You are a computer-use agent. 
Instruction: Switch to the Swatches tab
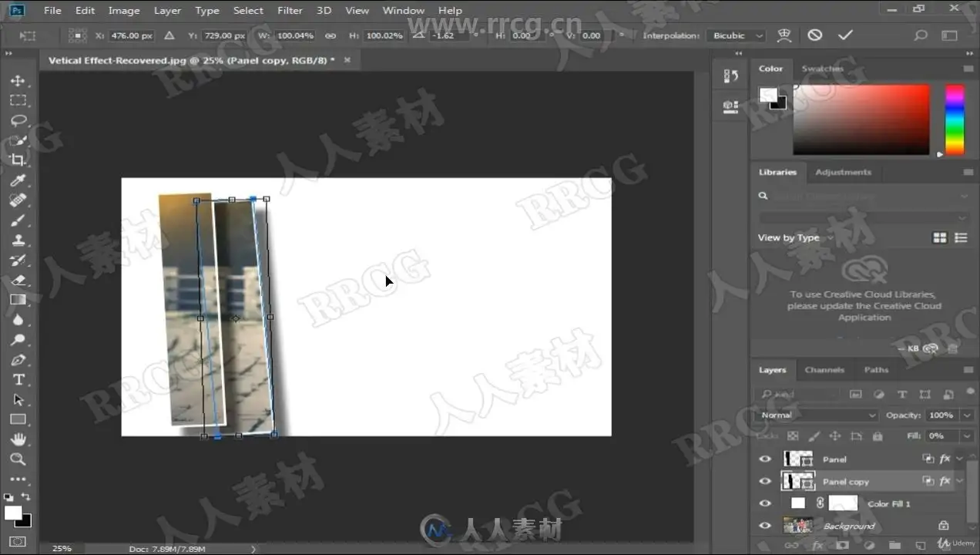coord(822,69)
